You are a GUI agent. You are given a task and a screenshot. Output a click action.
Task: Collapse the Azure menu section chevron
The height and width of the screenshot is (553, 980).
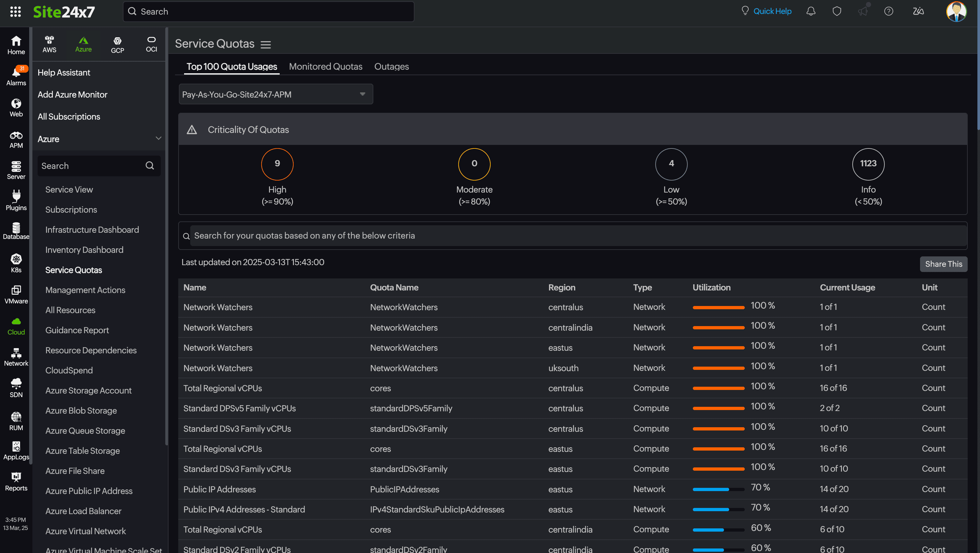pyautogui.click(x=158, y=138)
